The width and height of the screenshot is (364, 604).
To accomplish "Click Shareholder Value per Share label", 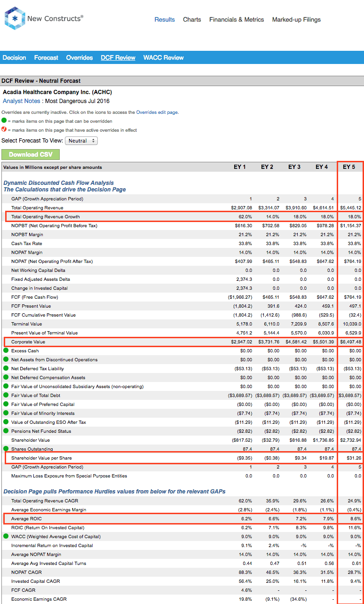I will 41,458.
